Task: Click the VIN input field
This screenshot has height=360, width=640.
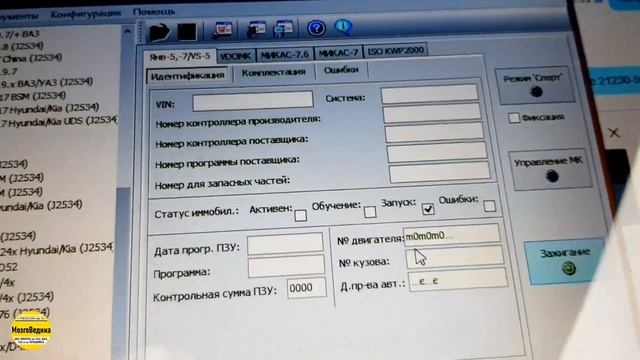Action: [x=253, y=101]
